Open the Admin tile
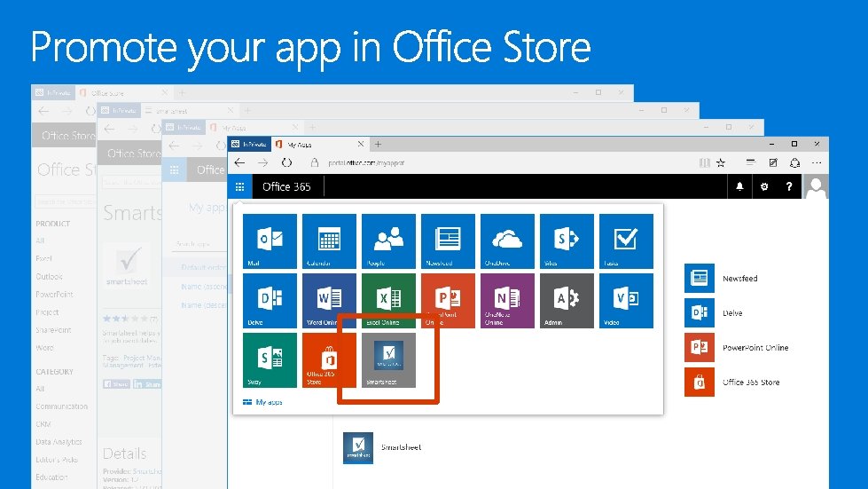The width and height of the screenshot is (868, 489). [x=567, y=301]
